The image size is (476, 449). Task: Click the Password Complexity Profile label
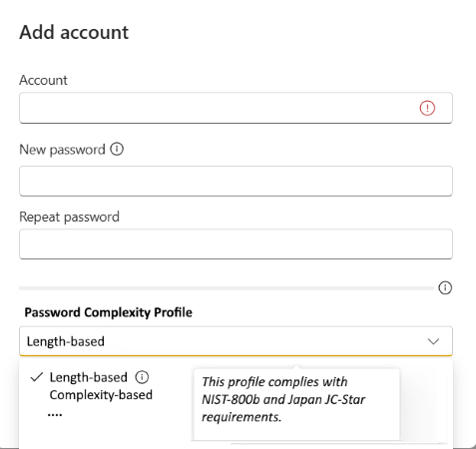(109, 312)
